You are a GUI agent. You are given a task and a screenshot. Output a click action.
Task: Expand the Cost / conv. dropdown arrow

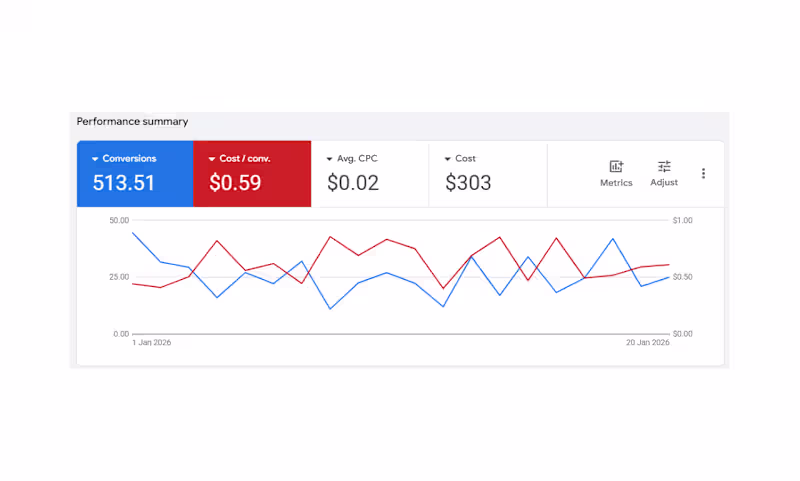[212, 159]
